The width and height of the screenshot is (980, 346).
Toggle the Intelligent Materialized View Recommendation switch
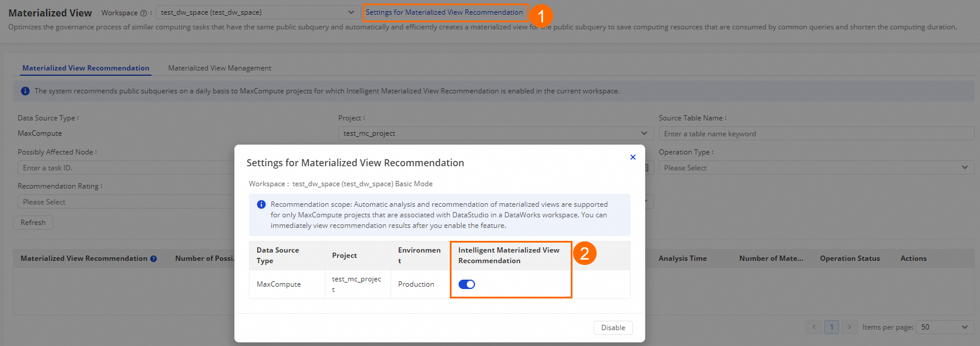click(x=467, y=284)
